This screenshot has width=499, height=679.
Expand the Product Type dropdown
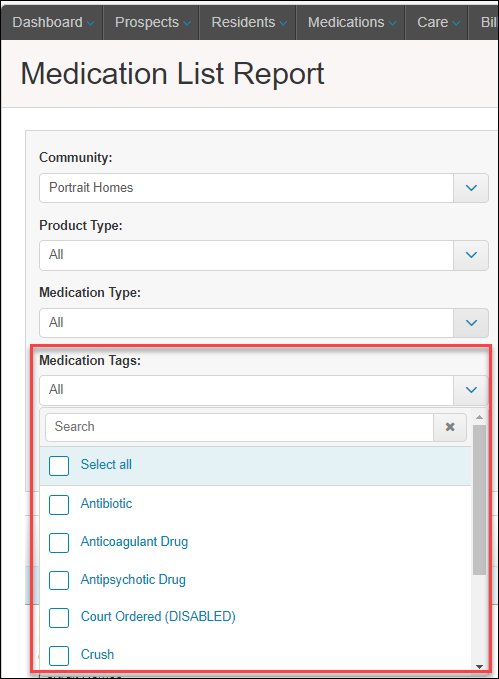pos(471,255)
